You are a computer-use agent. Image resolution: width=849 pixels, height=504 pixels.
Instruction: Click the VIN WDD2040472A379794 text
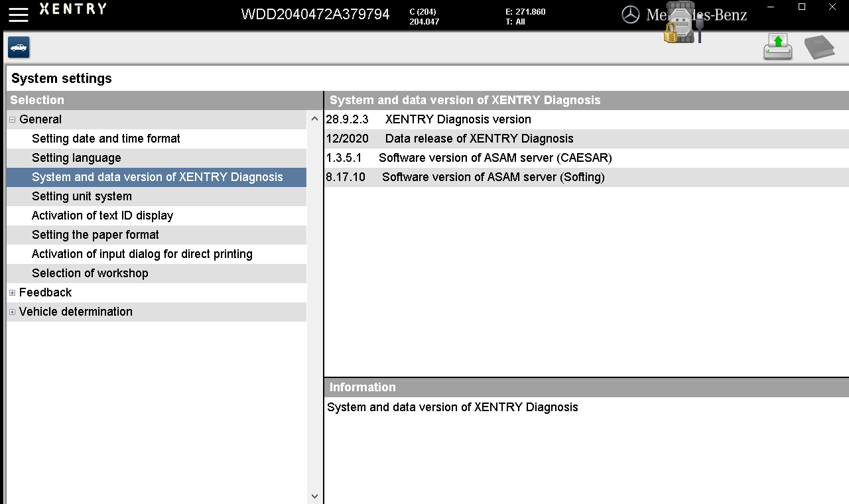pyautogui.click(x=315, y=15)
